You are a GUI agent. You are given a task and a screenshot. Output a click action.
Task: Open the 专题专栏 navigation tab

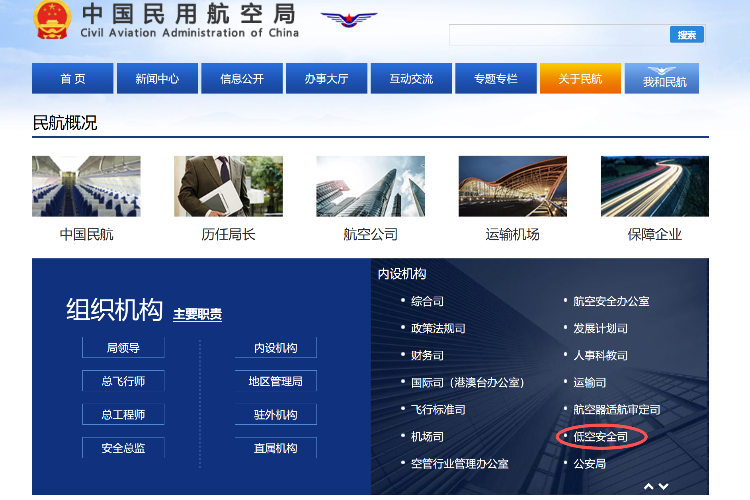coord(496,78)
